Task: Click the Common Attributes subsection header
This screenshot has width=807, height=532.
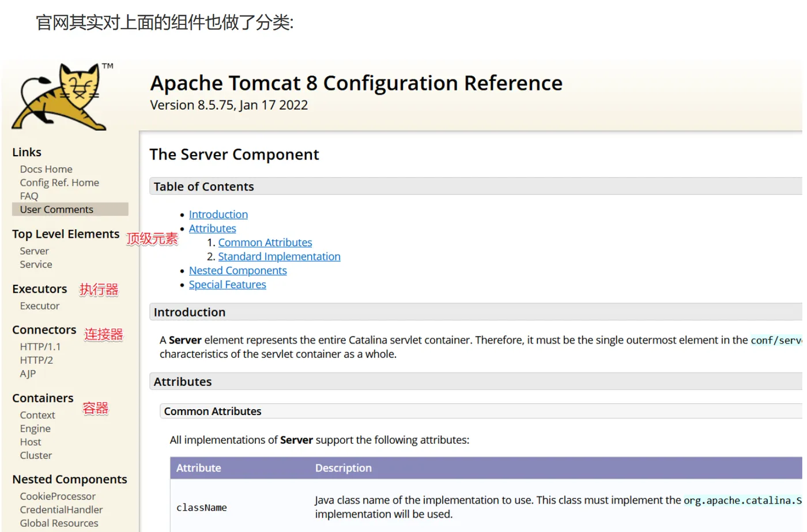Action: (481, 411)
